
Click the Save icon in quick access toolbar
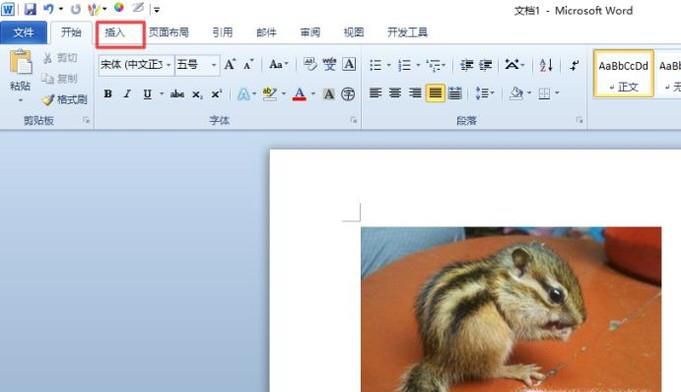click(x=30, y=9)
